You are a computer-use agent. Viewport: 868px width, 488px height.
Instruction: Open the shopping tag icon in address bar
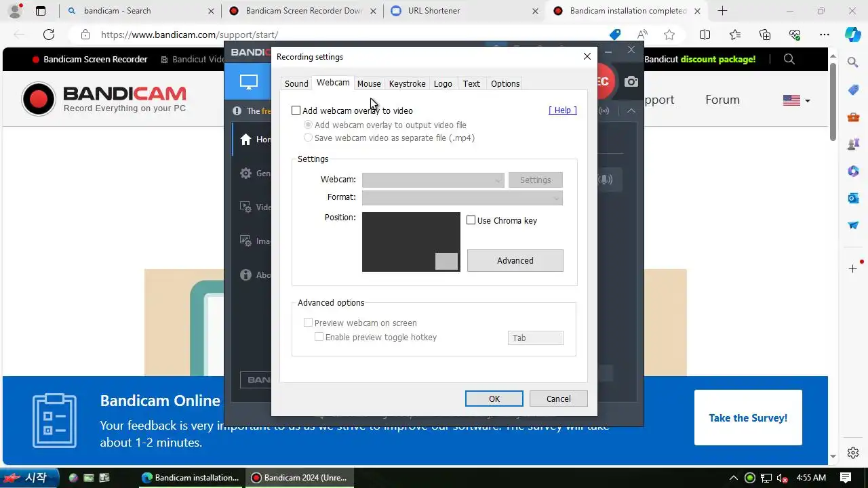pos(615,35)
